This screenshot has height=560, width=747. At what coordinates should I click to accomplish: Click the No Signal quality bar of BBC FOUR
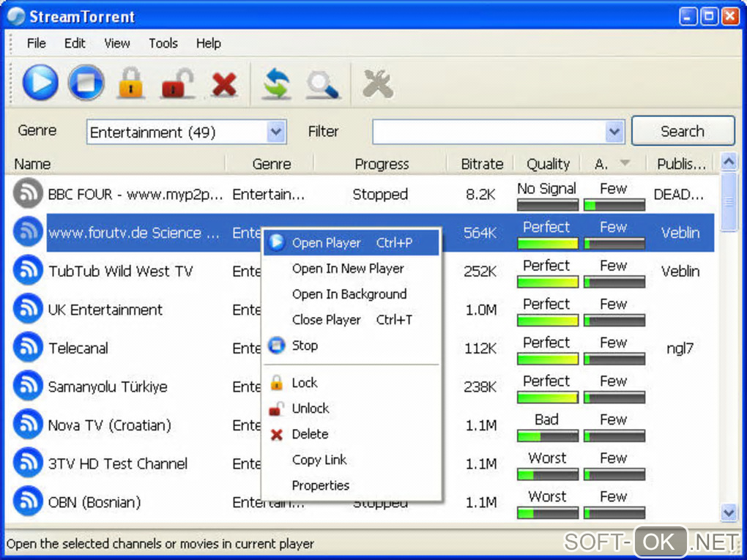548,205
